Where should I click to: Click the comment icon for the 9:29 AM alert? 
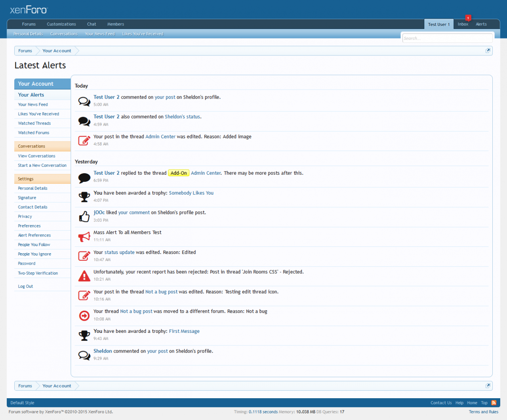click(84, 355)
